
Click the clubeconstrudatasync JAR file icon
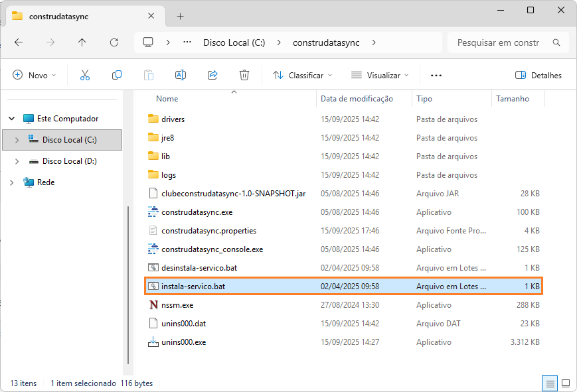[x=153, y=193]
